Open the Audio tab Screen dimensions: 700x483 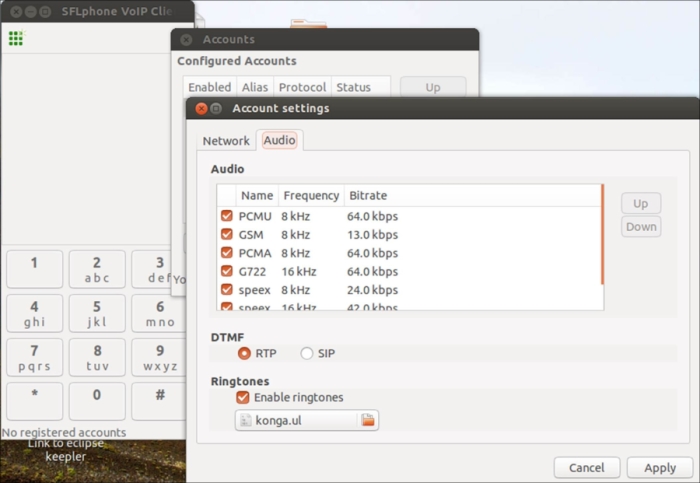tap(279, 141)
